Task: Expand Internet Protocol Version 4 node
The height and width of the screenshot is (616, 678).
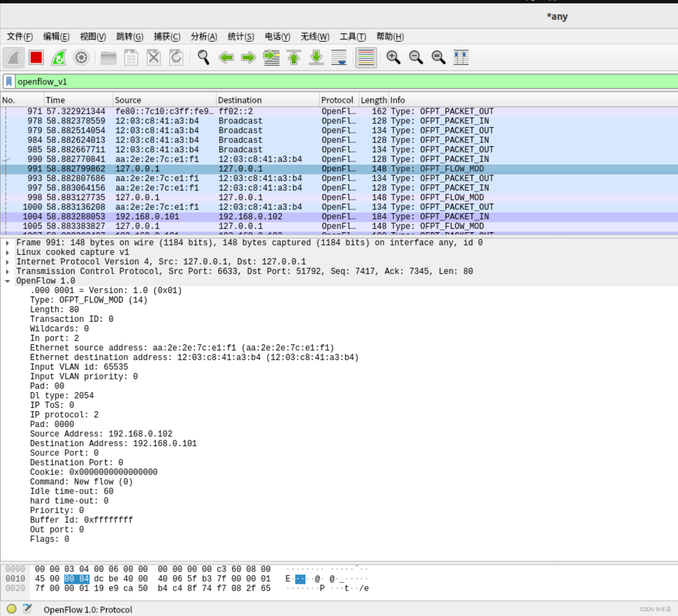Action: 8,262
